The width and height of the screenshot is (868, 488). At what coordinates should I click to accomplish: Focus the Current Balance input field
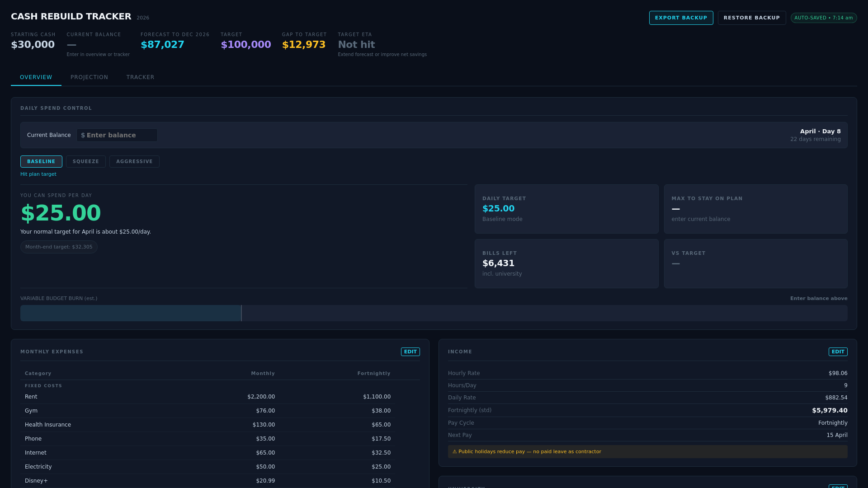[x=117, y=135]
